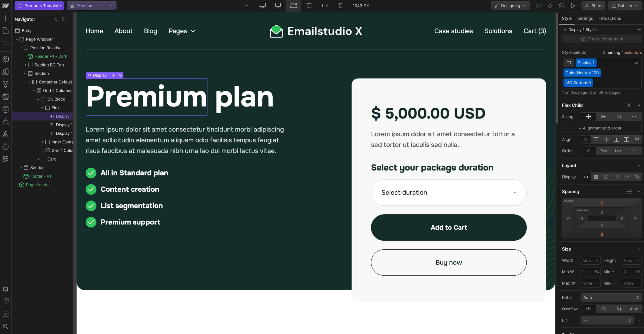The image size is (644, 334).
Task: Set Overflow to hidden
Action: pos(604,309)
